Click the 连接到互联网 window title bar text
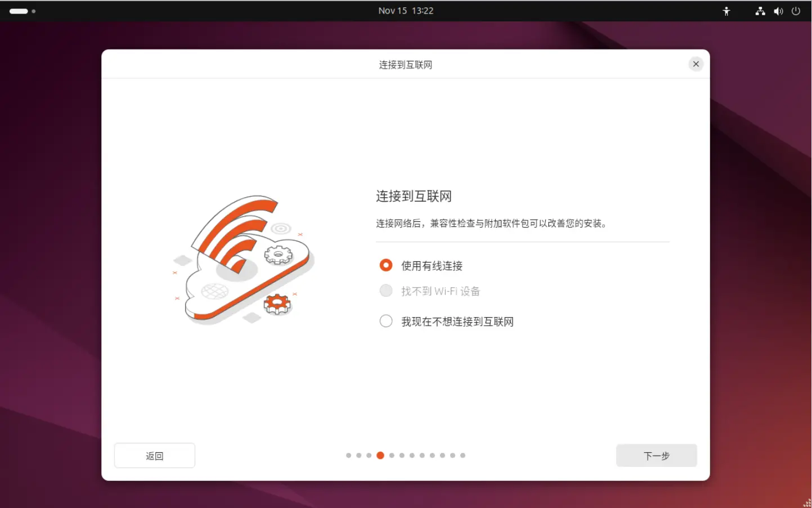 tap(405, 65)
